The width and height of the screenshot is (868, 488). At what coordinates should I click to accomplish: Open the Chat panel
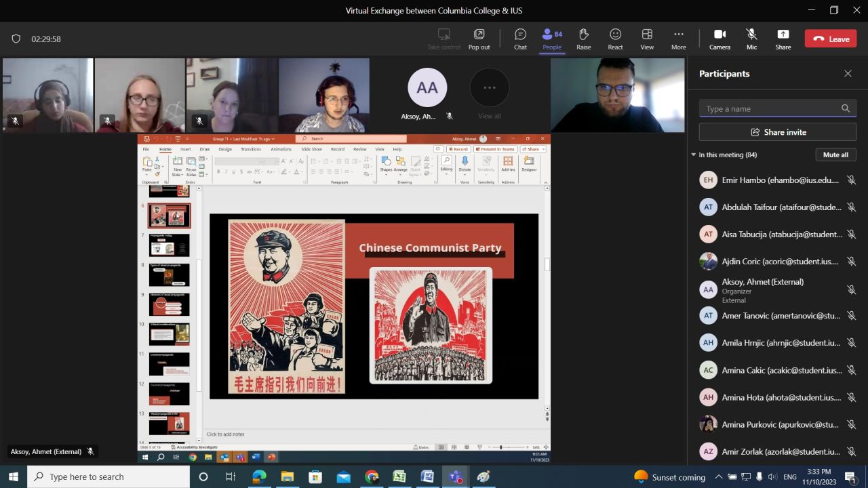coord(520,39)
